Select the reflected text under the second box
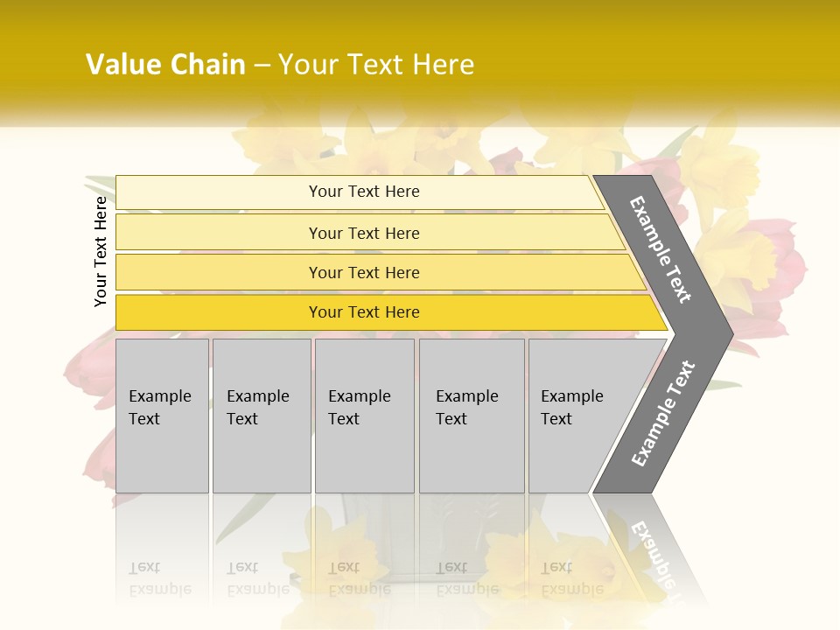This screenshot has height=630, width=840. coord(257,578)
